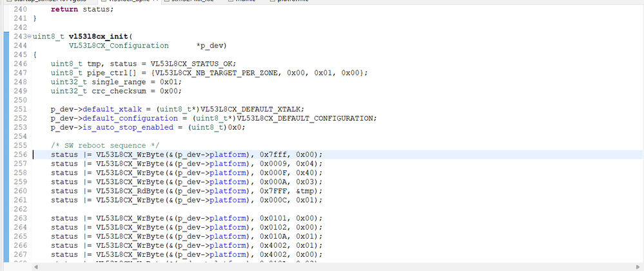Click 'default_xtalk' struct member
This screenshot has height=271, width=644.
point(112,110)
